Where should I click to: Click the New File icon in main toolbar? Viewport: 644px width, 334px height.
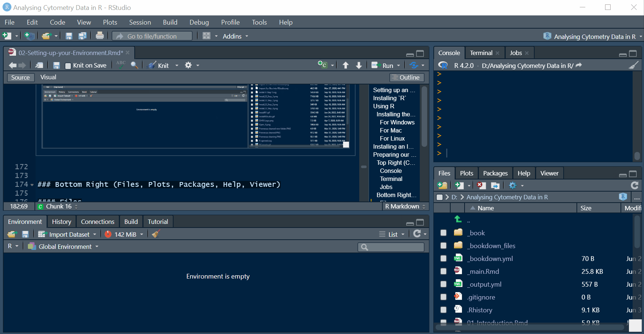click(7, 36)
